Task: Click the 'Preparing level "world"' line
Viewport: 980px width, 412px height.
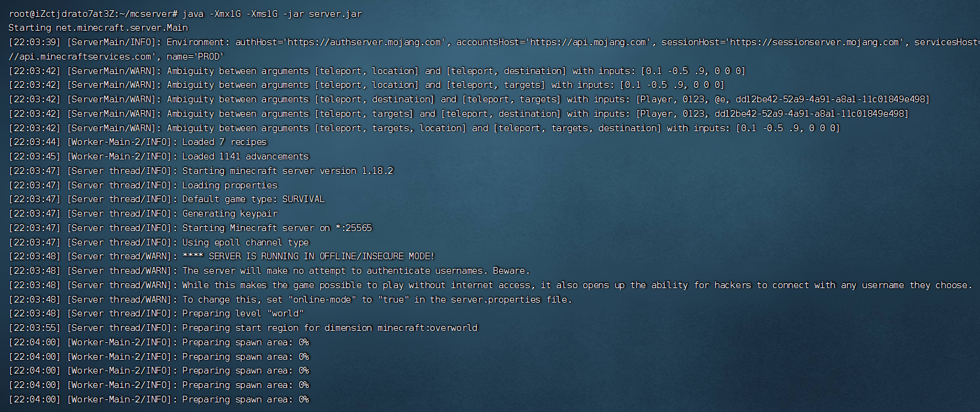Action: [157, 313]
